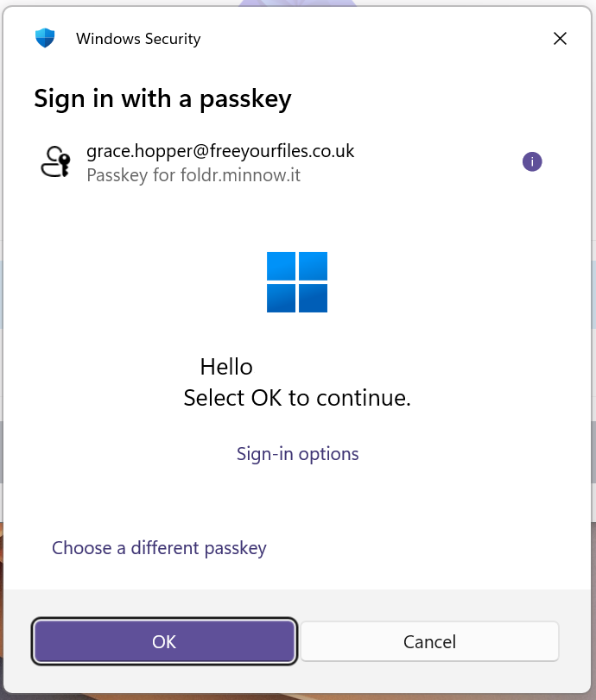Open Sign-in options
Image resolution: width=596 pixels, height=700 pixels.
point(297,454)
